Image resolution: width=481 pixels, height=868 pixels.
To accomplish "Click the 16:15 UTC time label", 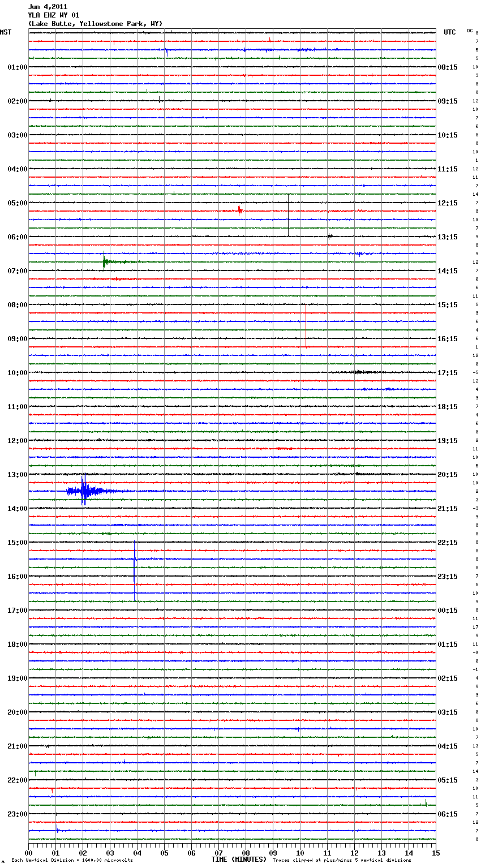I will coord(448,339).
